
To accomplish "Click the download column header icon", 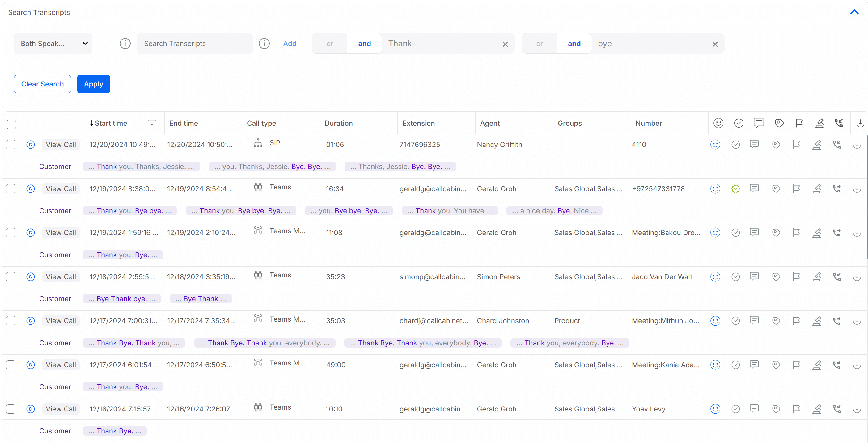I will (860, 123).
